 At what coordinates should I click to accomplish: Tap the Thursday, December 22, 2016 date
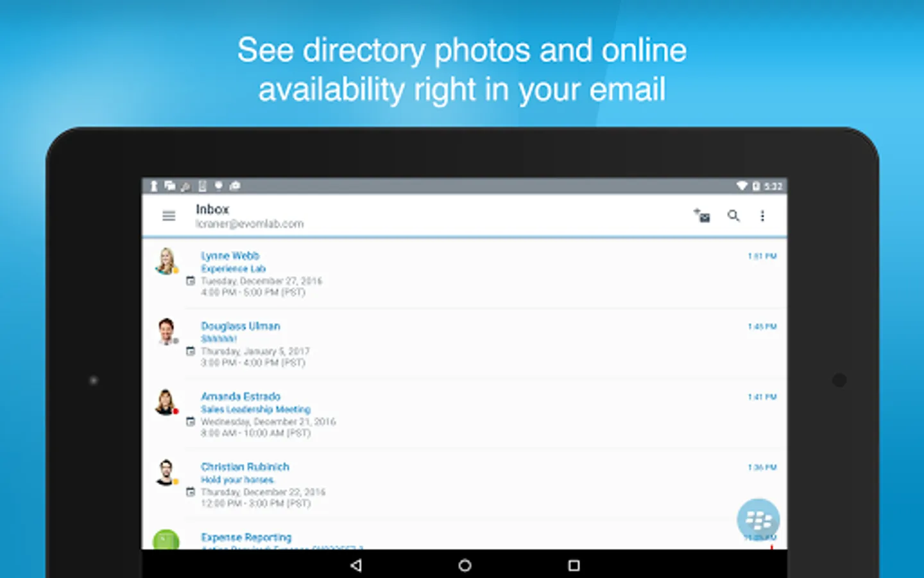263,492
